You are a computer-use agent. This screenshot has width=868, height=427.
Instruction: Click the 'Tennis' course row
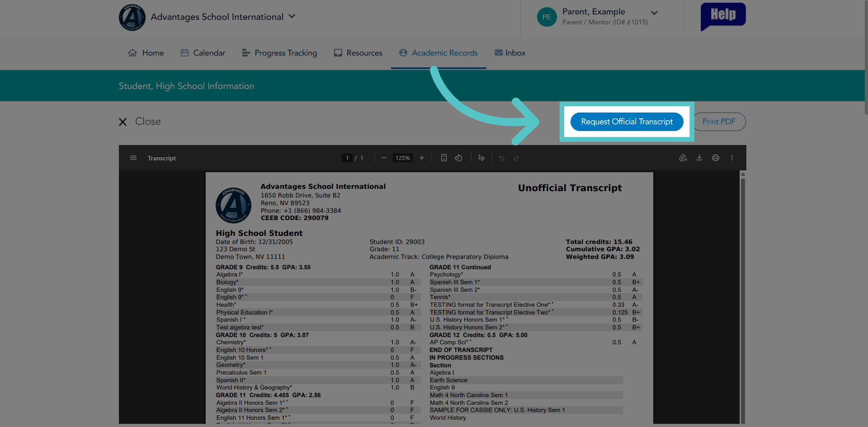(536, 297)
